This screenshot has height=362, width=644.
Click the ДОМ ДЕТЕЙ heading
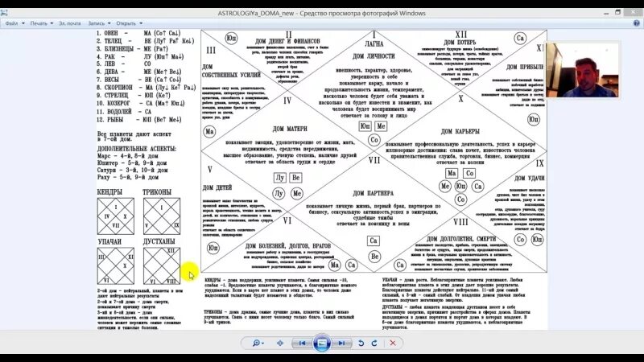pyautogui.click(x=217, y=188)
